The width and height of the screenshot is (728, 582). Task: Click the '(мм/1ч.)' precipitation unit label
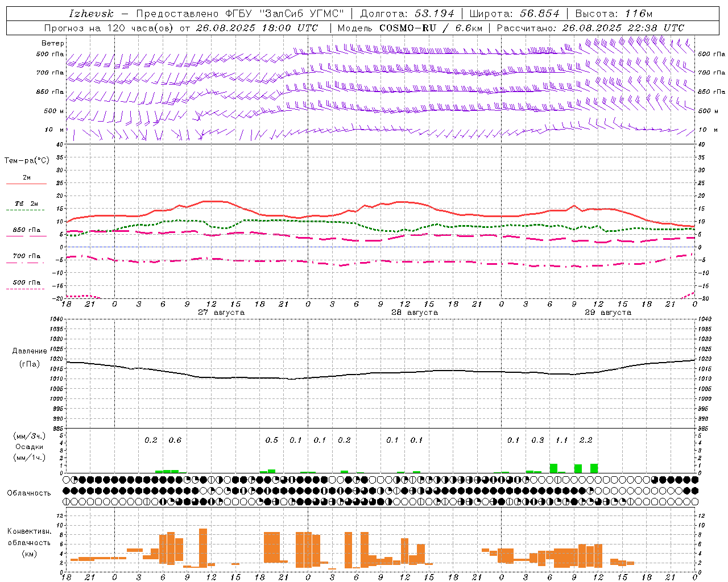tap(30, 458)
